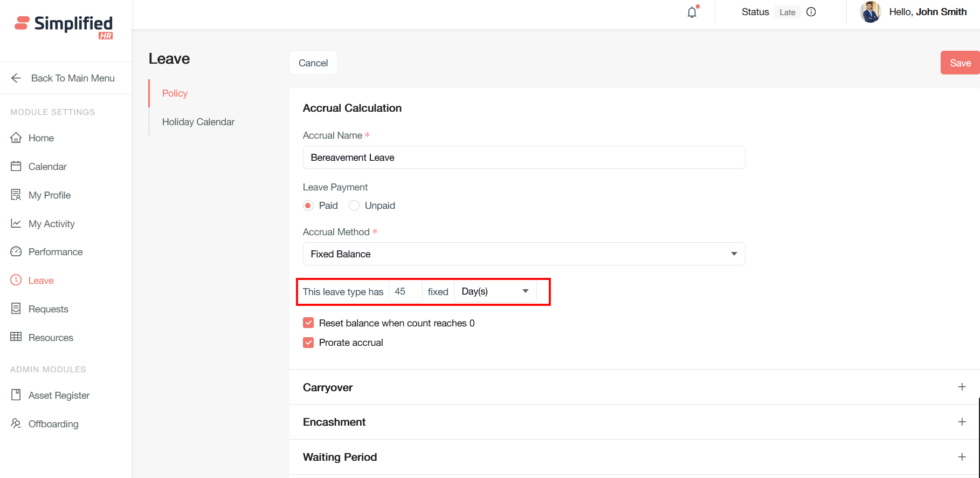Open Home via house icon
Viewport: 980px width, 478px height.
(x=16, y=138)
